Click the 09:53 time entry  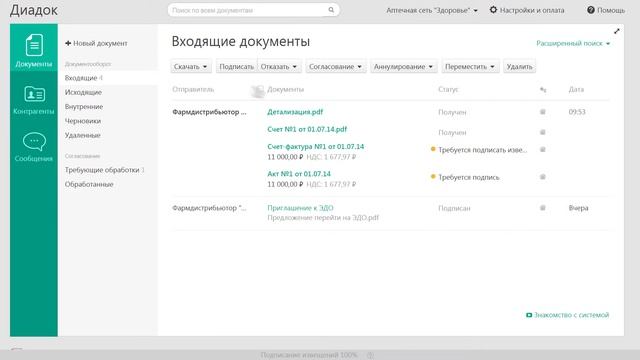pyautogui.click(x=577, y=112)
